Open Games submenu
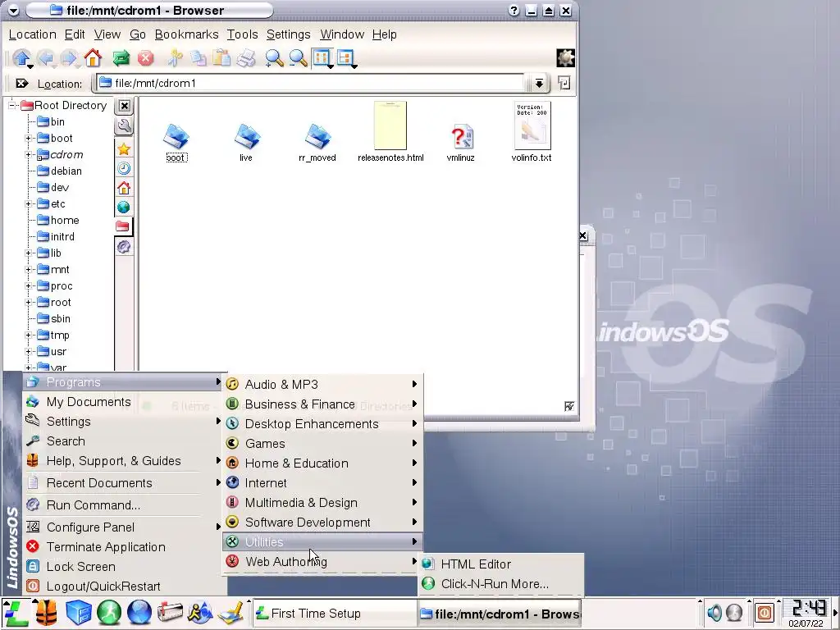Viewport: 840px width, 630px height. pyautogui.click(x=322, y=444)
